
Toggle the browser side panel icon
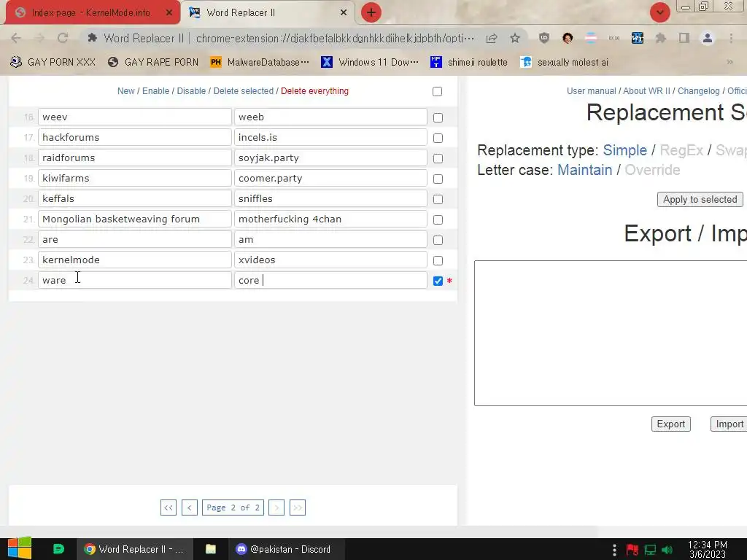click(684, 38)
